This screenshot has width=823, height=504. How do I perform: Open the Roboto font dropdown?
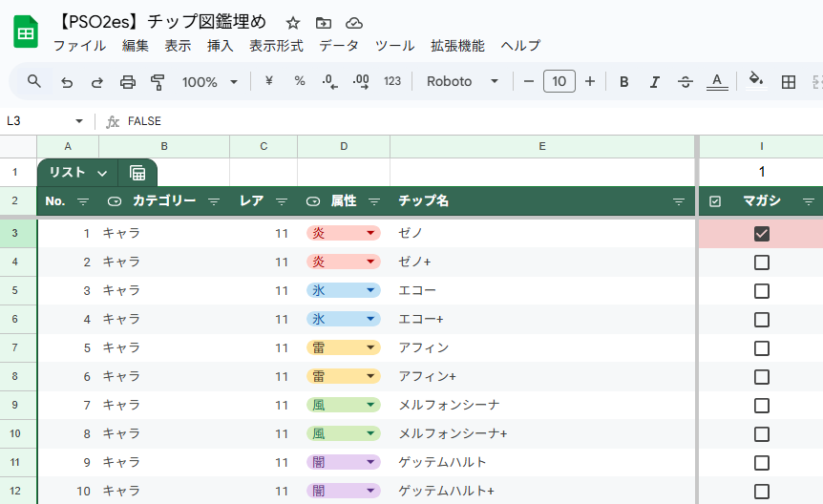pyautogui.click(x=462, y=82)
